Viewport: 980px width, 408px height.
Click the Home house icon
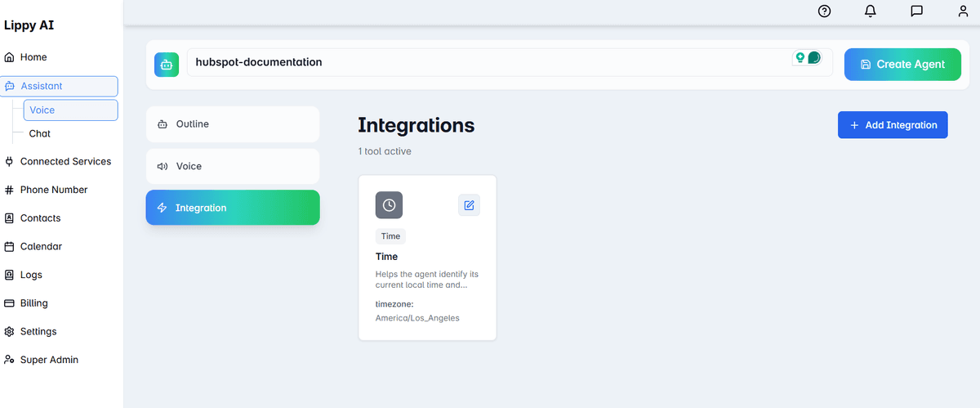point(10,57)
